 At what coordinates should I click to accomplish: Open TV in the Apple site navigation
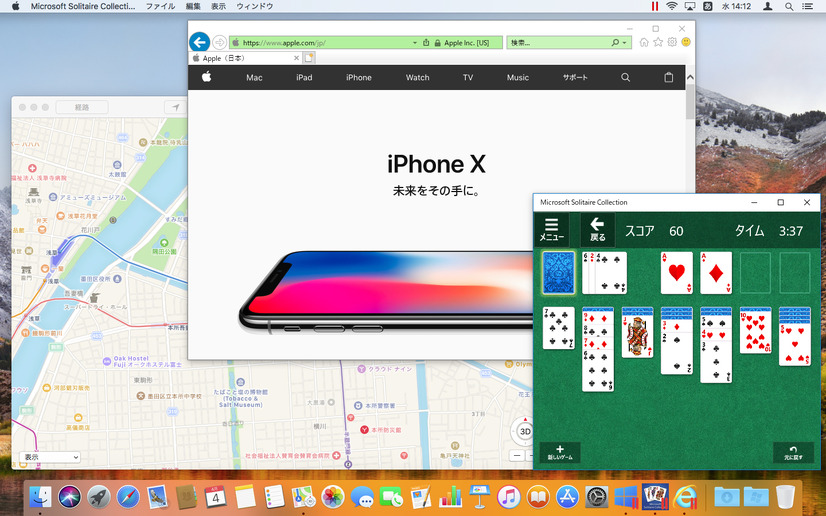click(x=468, y=77)
